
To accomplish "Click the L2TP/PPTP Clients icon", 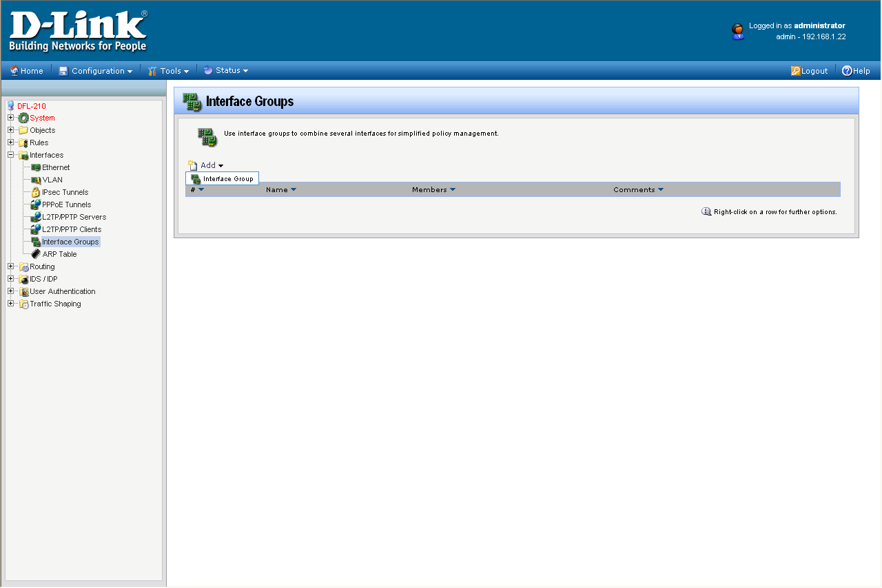I will pos(36,230).
